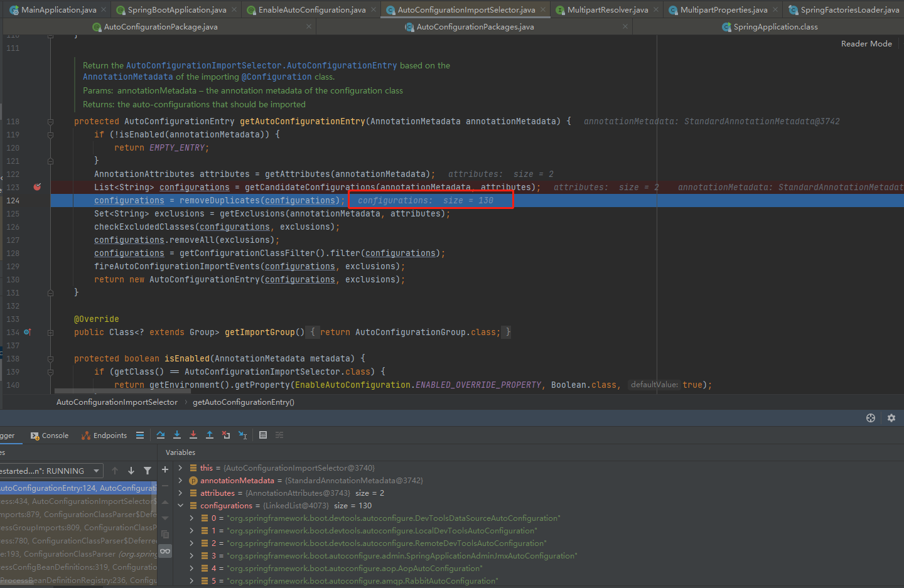The width and height of the screenshot is (904, 588).
Task: Switch to the MultipartResolver.java tab
Action: [607, 10]
